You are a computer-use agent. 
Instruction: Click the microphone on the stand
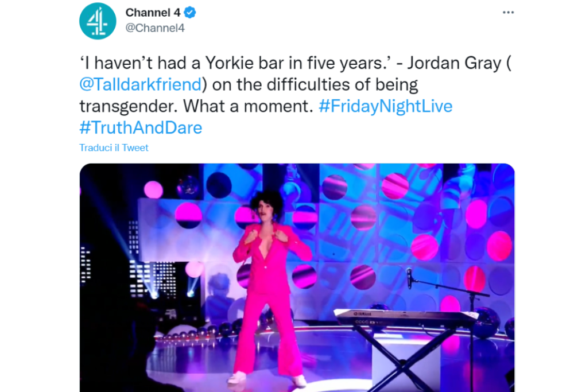[409, 278]
